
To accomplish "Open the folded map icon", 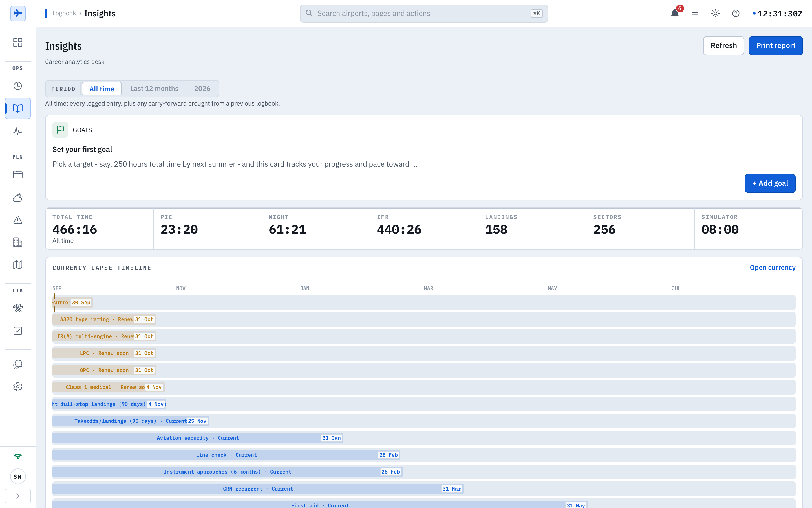I will click(x=18, y=265).
